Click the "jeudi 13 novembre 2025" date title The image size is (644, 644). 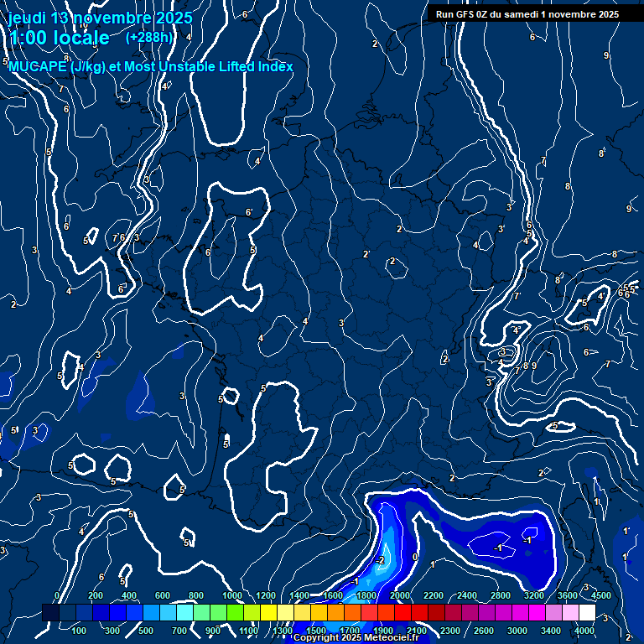[101, 18]
